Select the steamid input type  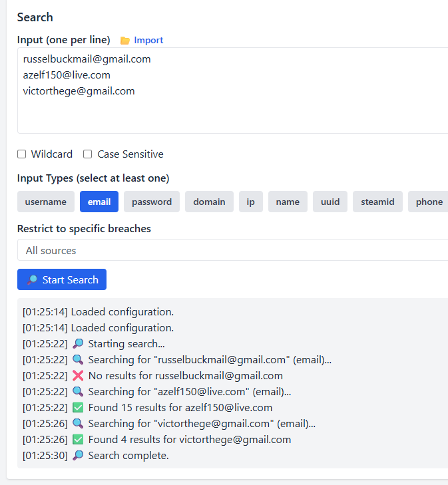click(377, 202)
